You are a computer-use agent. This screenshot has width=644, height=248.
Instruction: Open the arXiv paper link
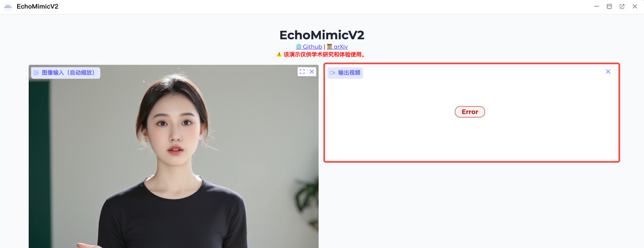[x=341, y=47]
